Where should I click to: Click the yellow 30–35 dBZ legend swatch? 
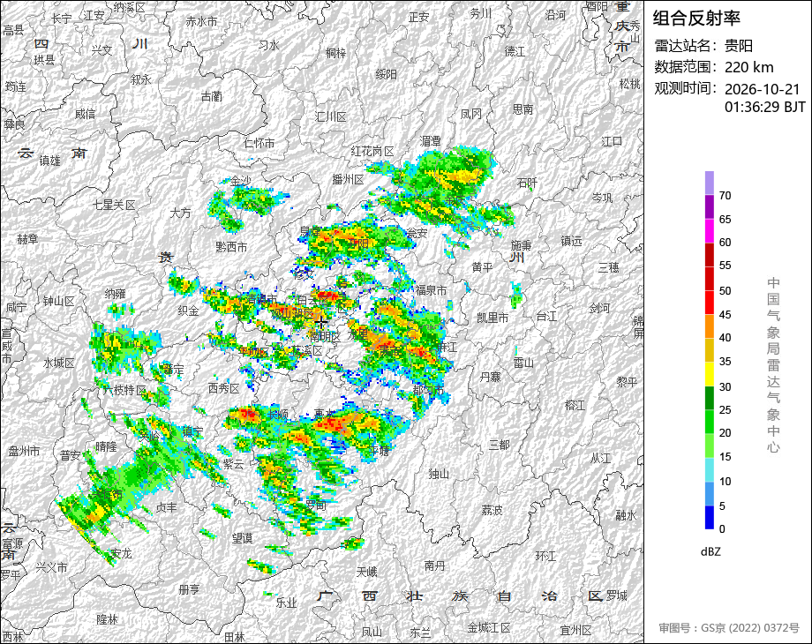[709, 374]
